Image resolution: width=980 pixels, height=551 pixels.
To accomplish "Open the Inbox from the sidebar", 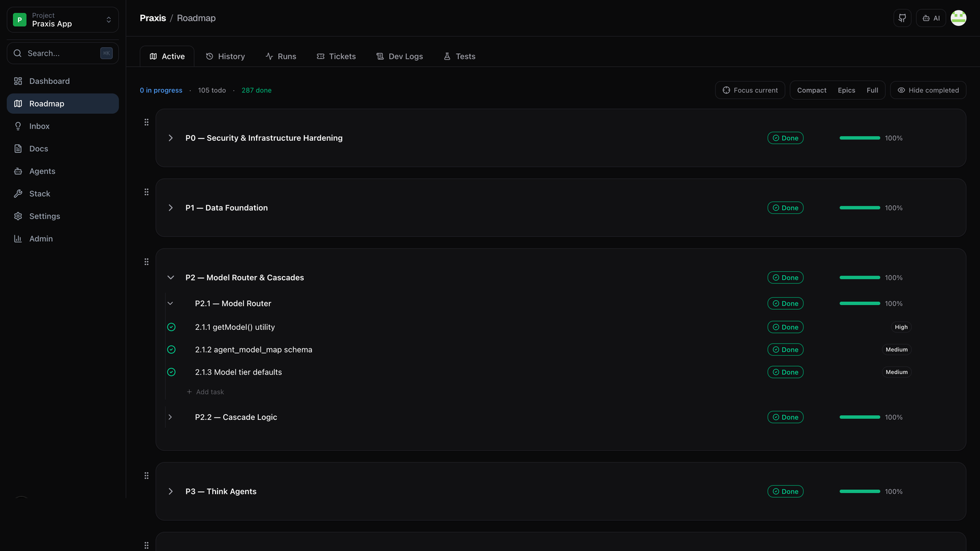I will tap(39, 126).
